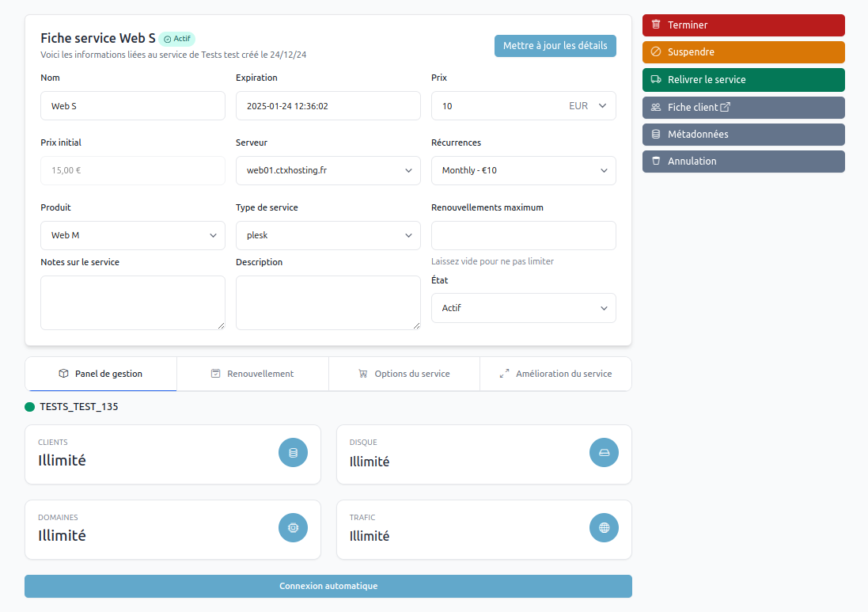Click the trash icon on Terminer button

coord(655,25)
